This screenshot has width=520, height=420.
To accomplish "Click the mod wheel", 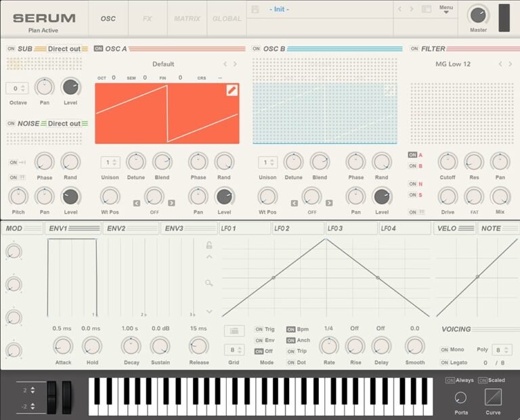I will [66, 397].
